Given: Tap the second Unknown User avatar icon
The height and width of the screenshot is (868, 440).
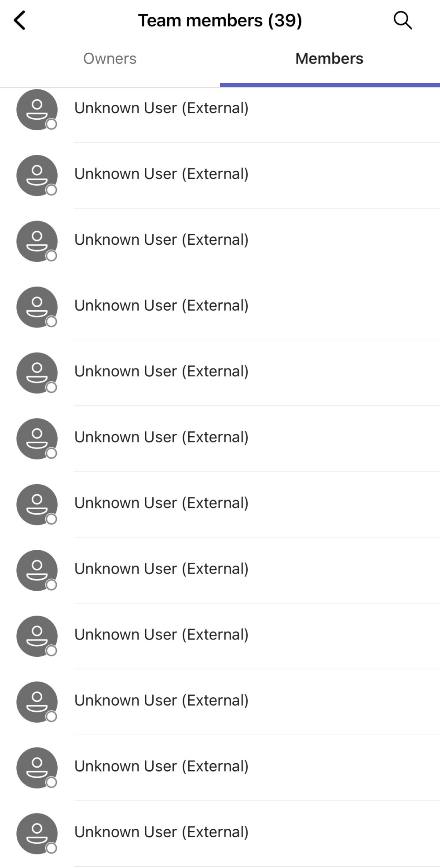Looking at the screenshot, I should click(x=37, y=175).
